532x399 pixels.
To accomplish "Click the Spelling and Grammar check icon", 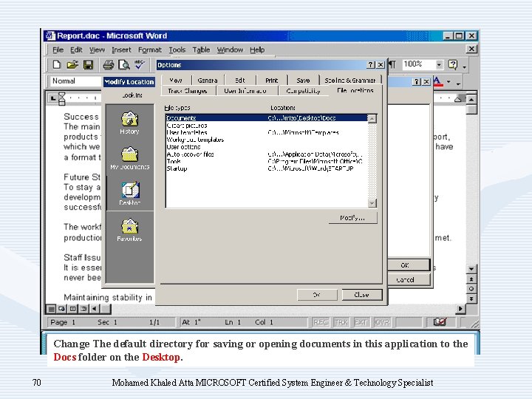I will click(x=140, y=64).
